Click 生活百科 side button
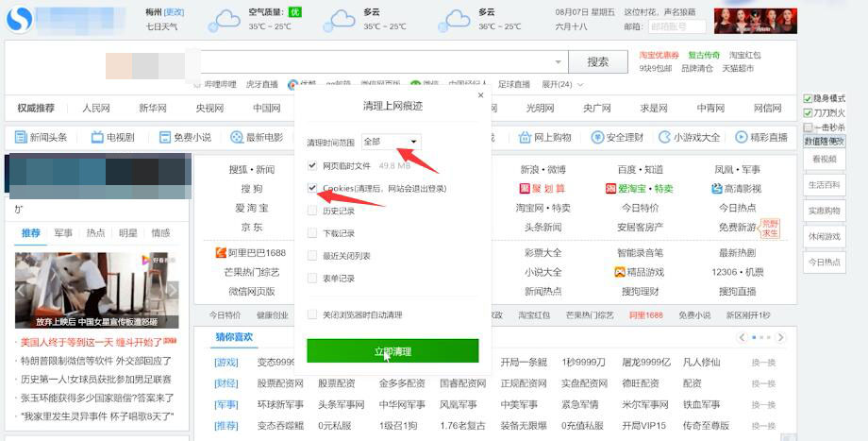 [825, 185]
